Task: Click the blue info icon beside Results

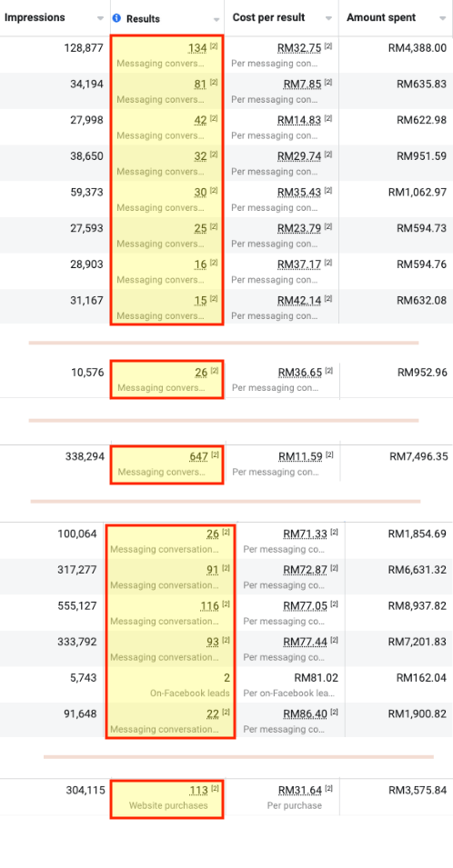Action: (116, 18)
